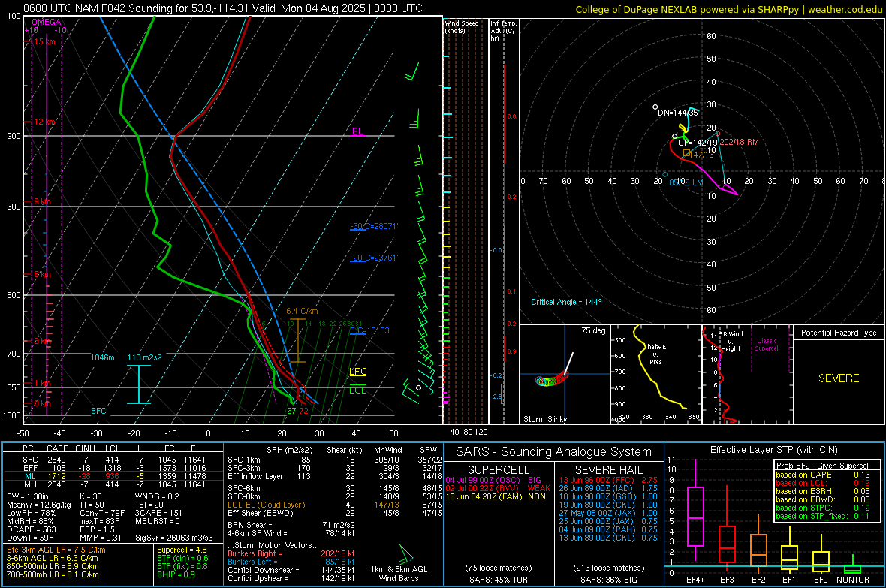Click the "-30 C=28071'" height label
The image size is (886, 588).
tap(374, 226)
